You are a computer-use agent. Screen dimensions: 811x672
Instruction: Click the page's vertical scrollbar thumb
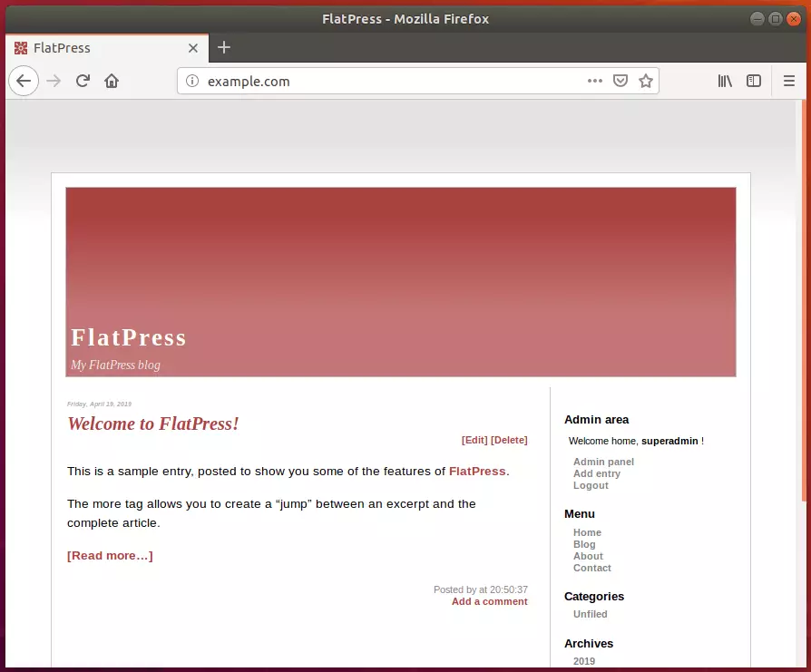tap(804, 300)
